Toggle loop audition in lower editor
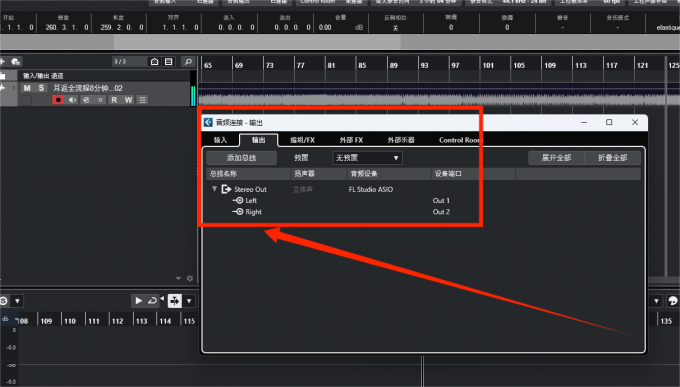Screen dimensions: 680x387 (x=152, y=301)
